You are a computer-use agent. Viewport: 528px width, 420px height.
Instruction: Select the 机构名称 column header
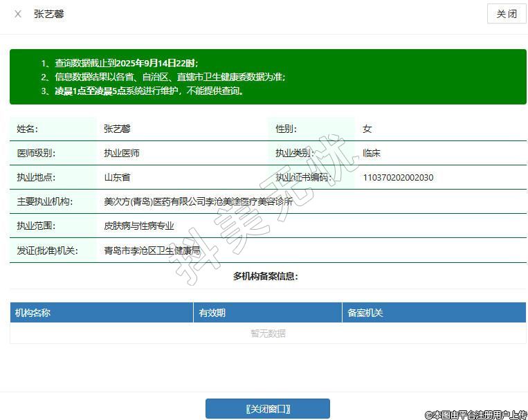33,313
